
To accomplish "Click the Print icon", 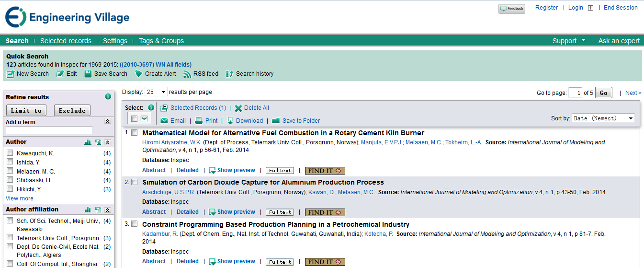I will pos(199,121).
